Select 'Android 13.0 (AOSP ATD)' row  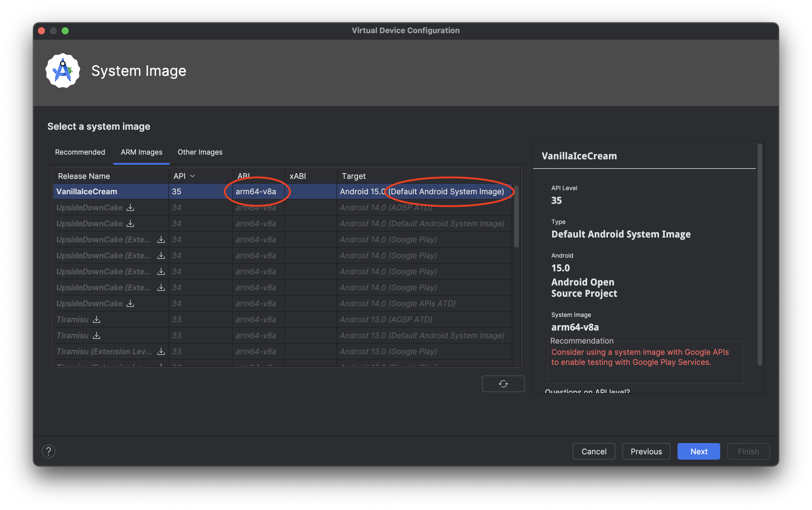tap(283, 319)
